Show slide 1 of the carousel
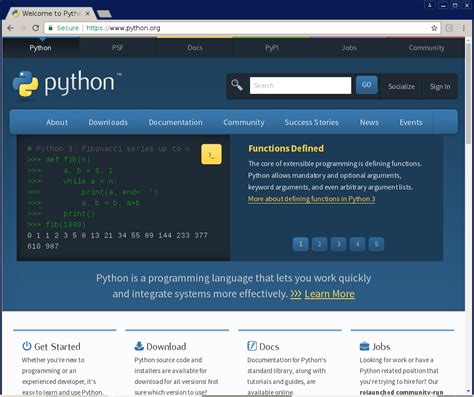 [x=300, y=244]
